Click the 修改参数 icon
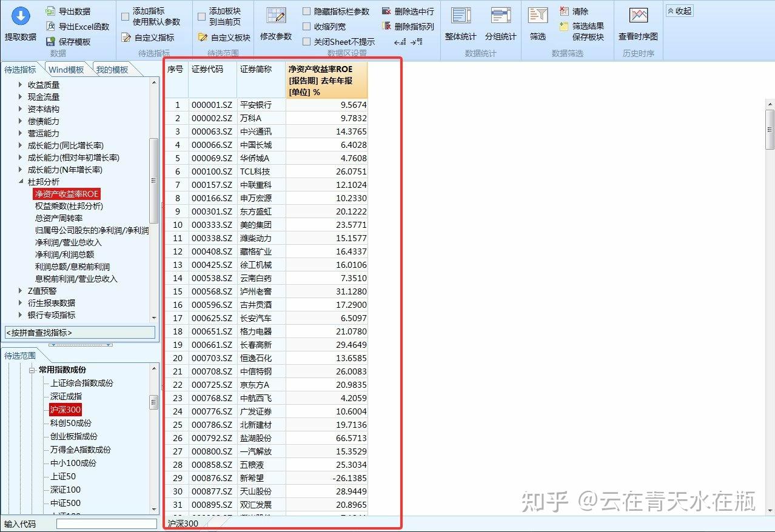775x532 pixels. [276, 16]
